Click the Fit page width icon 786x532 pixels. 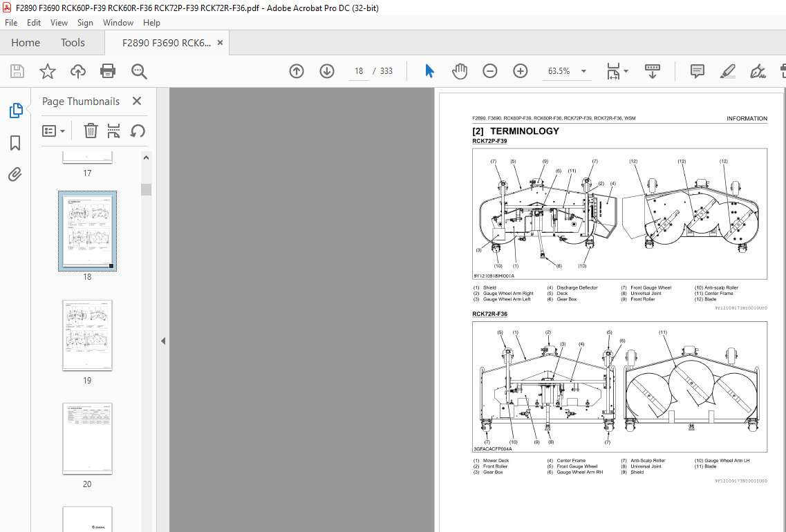[x=613, y=71]
